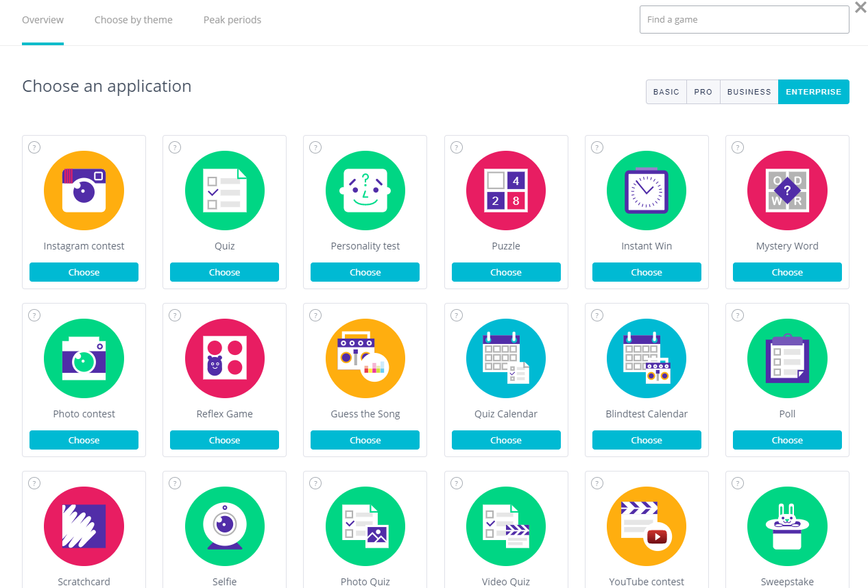Open help on the Sweepstake card
Screen dimensions: 868x588
point(738,483)
